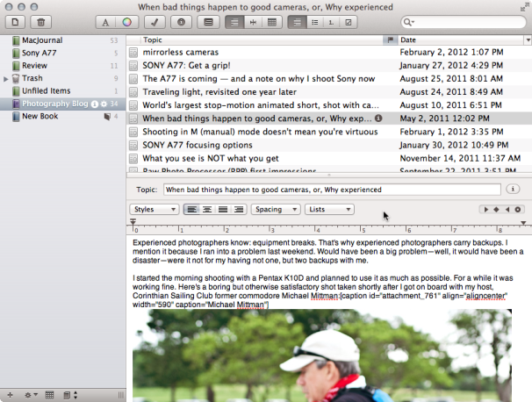This screenshot has height=402, width=532.
Task: Switch to the entry list view mode
Action: point(234,23)
